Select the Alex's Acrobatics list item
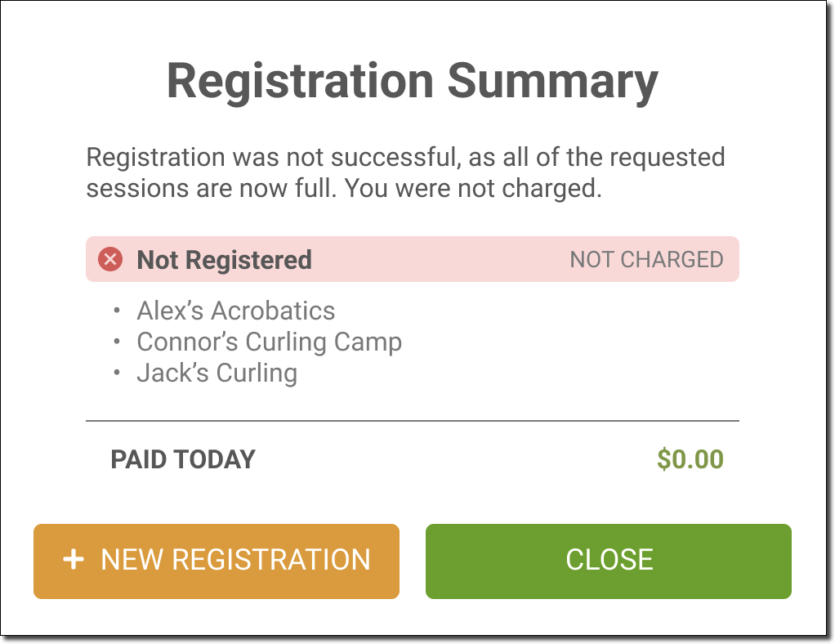This screenshot has width=835, height=644. coord(235,311)
